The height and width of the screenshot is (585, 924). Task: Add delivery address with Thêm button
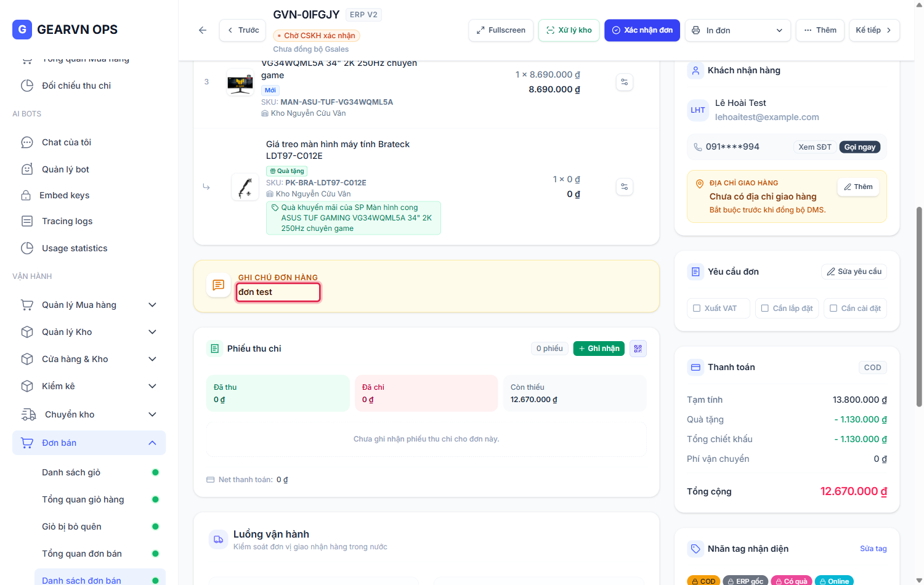[x=858, y=187]
